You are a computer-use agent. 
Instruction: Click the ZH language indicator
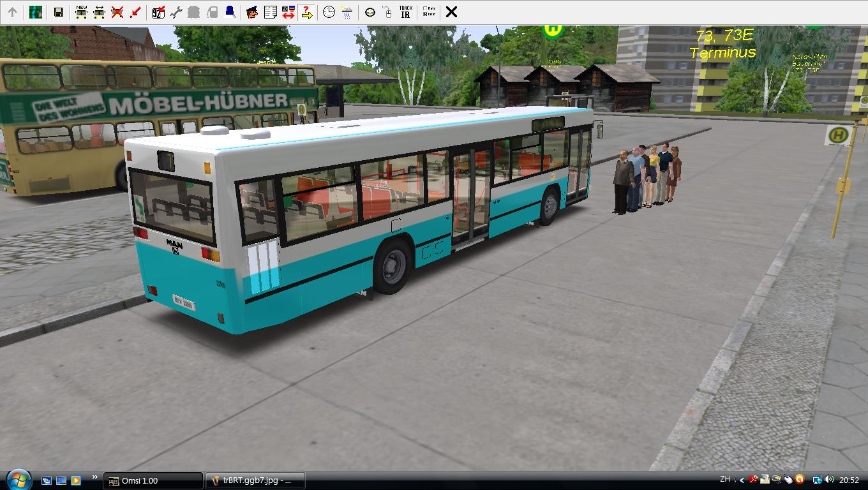tap(725, 479)
